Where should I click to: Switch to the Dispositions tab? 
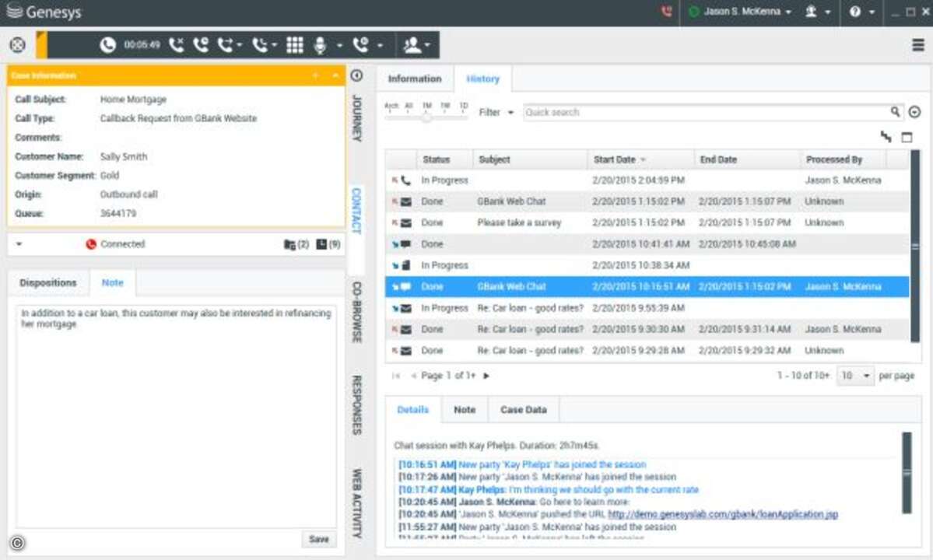pyautogui.click(x=48, y=283)
